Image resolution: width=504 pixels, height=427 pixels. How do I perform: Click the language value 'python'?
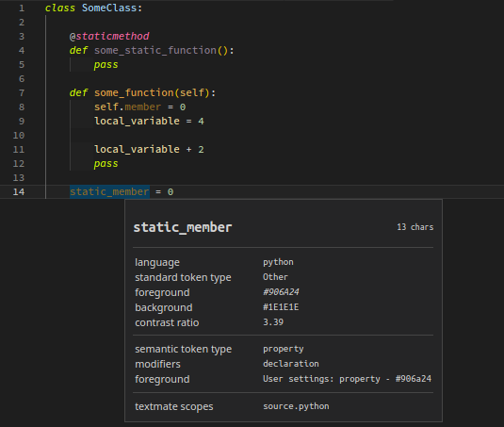(278, 262)
